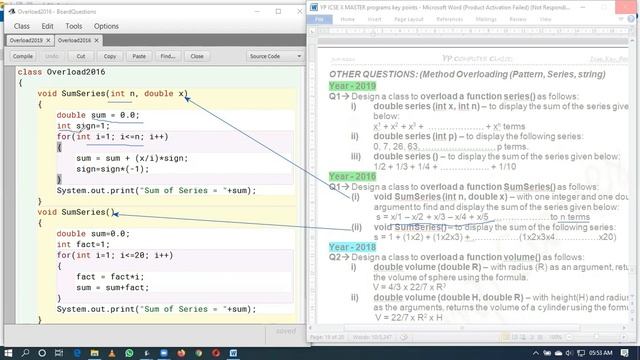Screen dimensions: 640x360
Task: Click the 'fact = fact*i;' code line
Action: coord(110,277)
